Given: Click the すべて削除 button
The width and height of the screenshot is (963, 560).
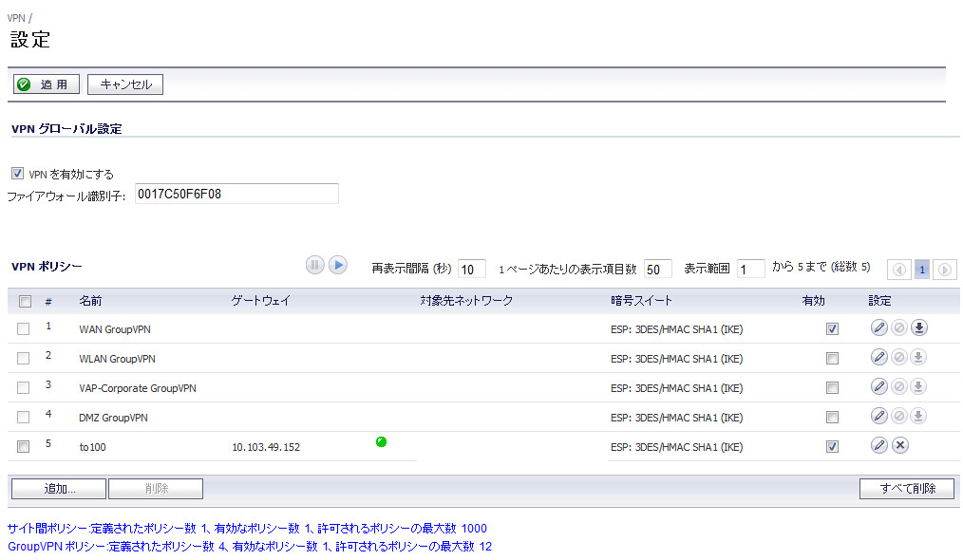Looking at the screenshot, I should click(907, 489).
